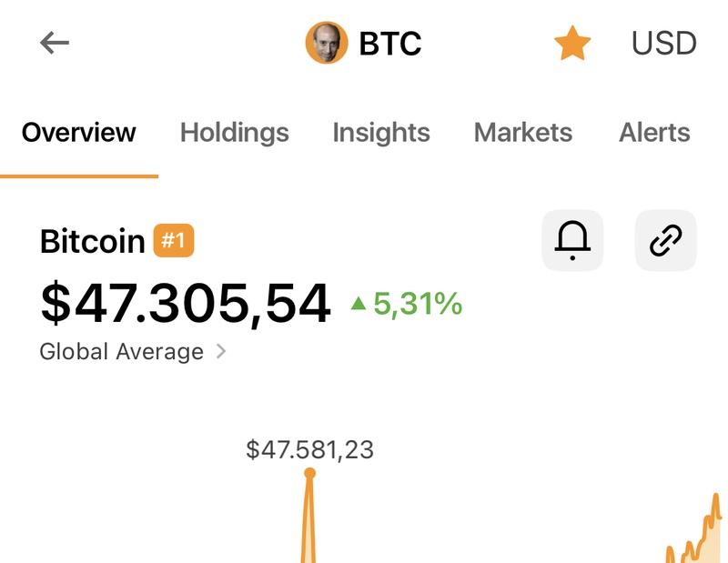Select the Overview tab
728x563 pixels.
coord(79,133)
